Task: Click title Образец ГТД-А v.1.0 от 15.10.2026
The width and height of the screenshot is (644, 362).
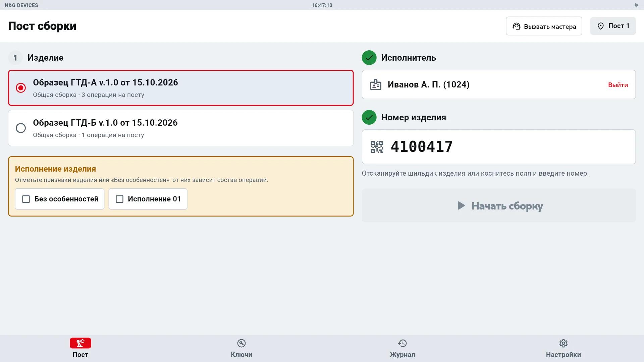Action: (x=105, y=82)
